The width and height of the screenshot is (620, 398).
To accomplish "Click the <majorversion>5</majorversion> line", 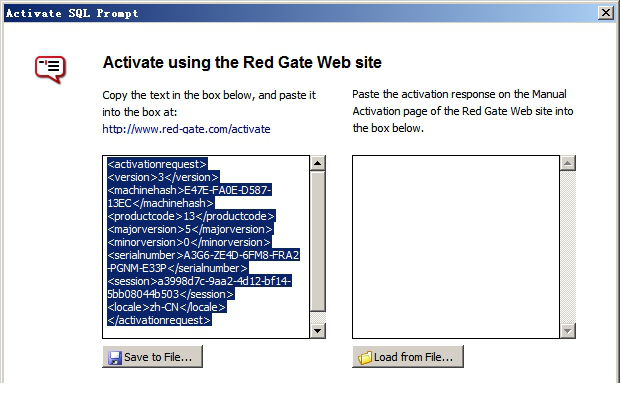I will coord(190,229).
